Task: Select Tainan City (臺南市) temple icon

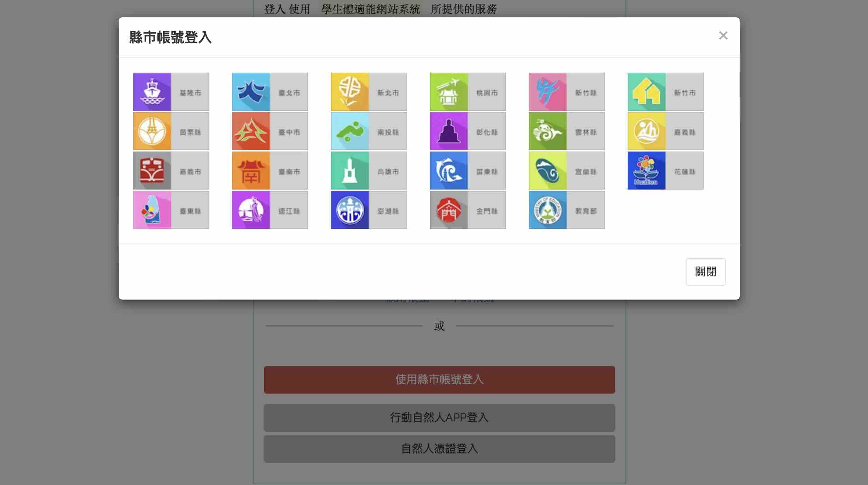Action: (251, 171)
